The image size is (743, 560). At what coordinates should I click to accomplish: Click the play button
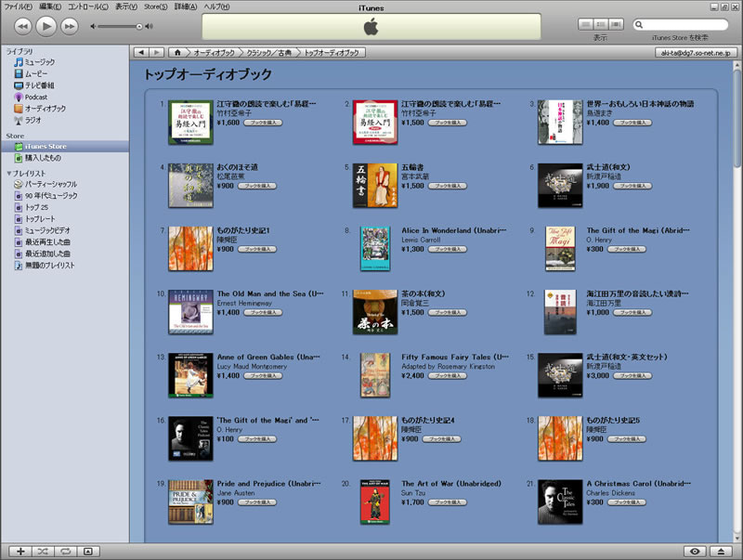[x=46, y=26]
